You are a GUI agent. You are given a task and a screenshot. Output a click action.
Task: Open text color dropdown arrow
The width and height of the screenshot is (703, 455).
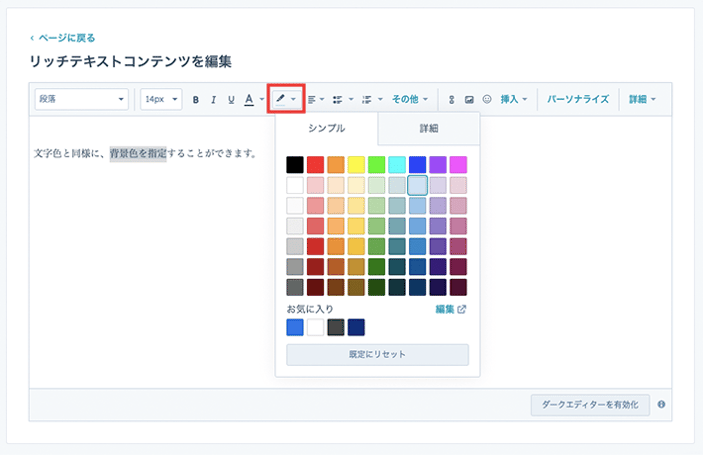point(262,100)
